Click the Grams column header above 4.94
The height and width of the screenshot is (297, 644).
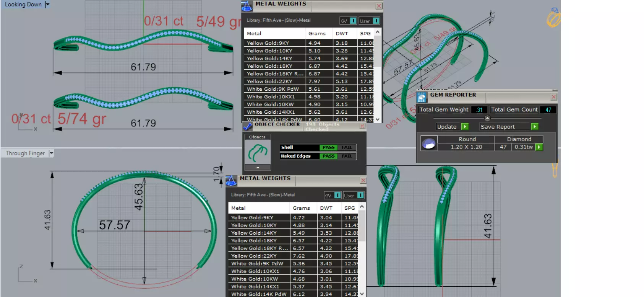pyautogui.click(x=319, y=34)
